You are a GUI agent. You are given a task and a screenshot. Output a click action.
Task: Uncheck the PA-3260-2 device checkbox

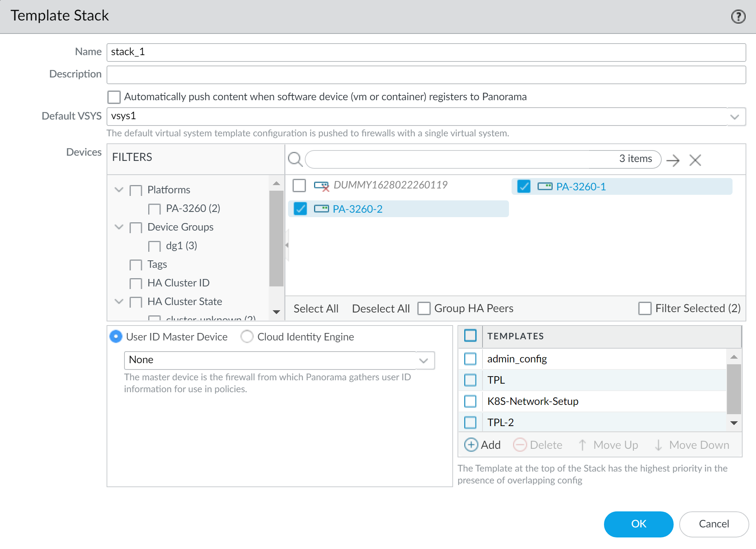(x=300, y=209)
